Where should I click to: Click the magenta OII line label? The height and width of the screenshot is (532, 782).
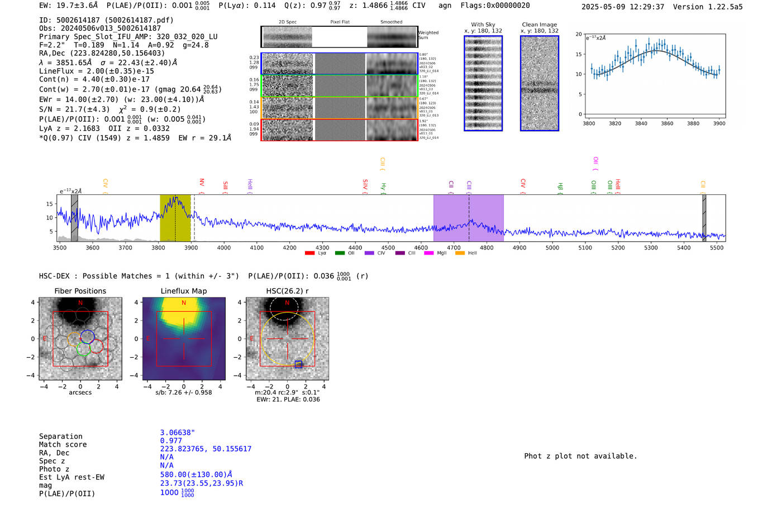point(595,164)
